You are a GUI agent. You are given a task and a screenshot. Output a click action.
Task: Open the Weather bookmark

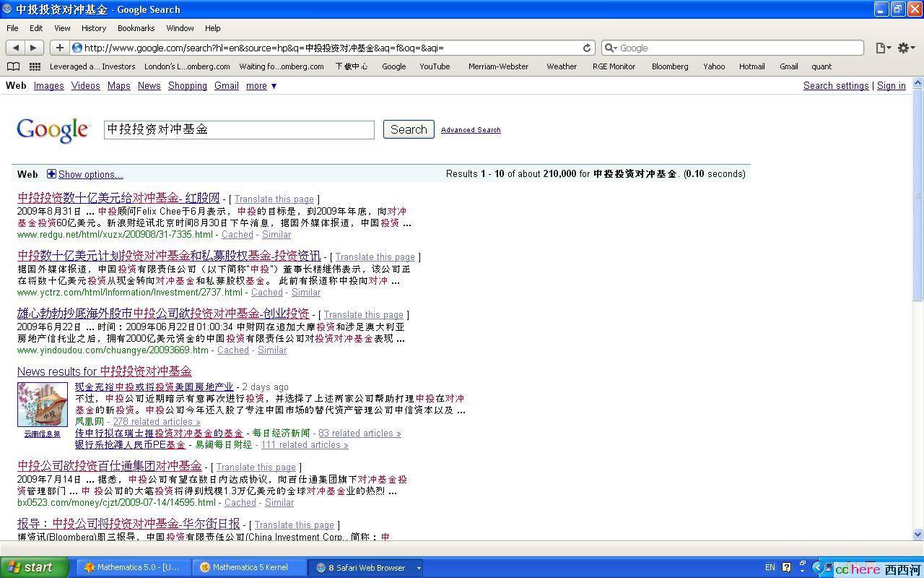click(562, 66)
